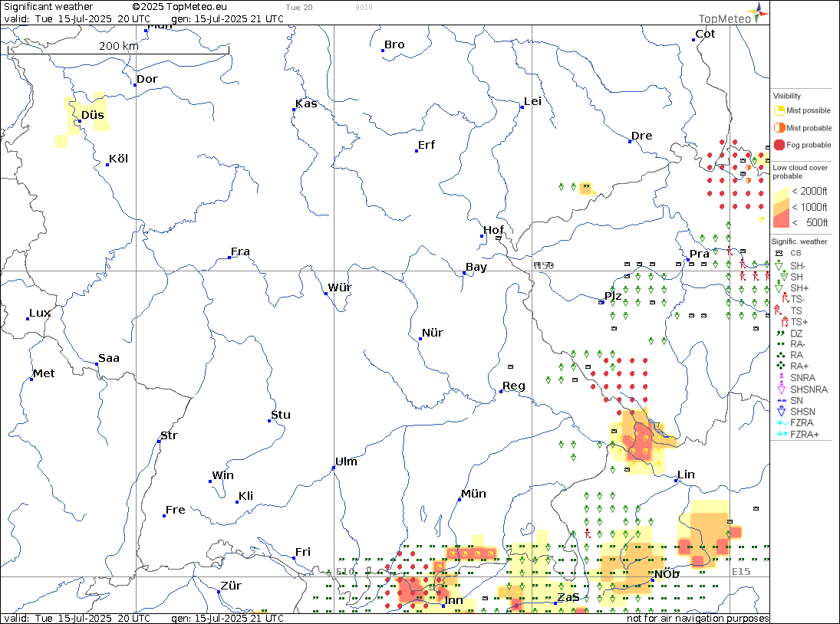
Task: Click the RA+ heavy rain legend symbol
Action: click(x=780, y=366)
